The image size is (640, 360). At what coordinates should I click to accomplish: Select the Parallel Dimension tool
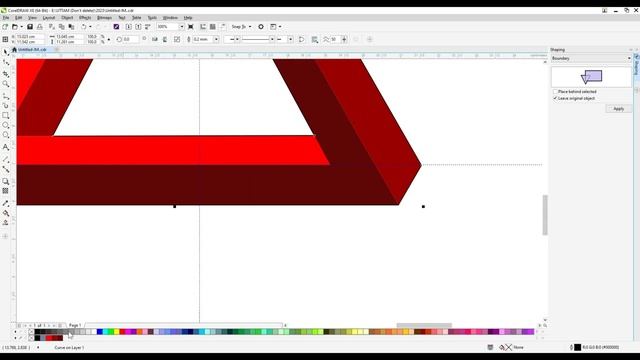coord(6,159)
